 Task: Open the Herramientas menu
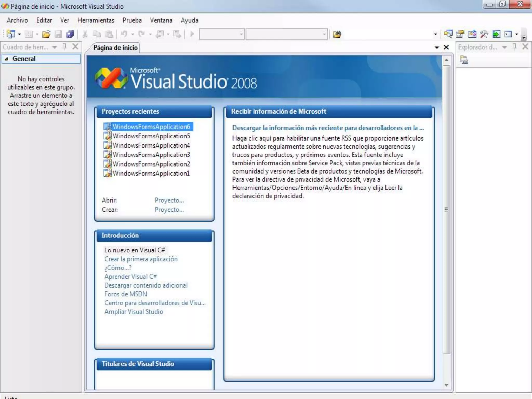(96, 20)
